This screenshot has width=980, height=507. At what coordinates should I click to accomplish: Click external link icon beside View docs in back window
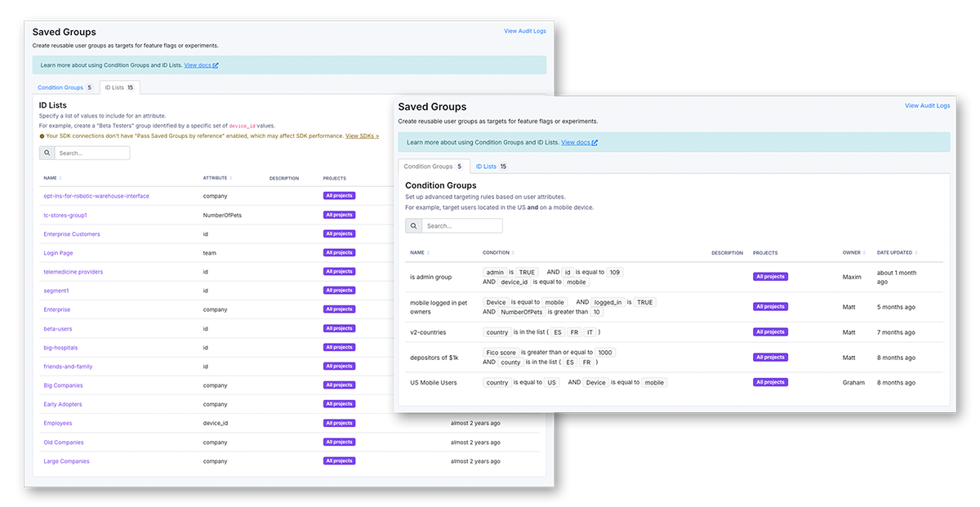[x=216, y=65]
